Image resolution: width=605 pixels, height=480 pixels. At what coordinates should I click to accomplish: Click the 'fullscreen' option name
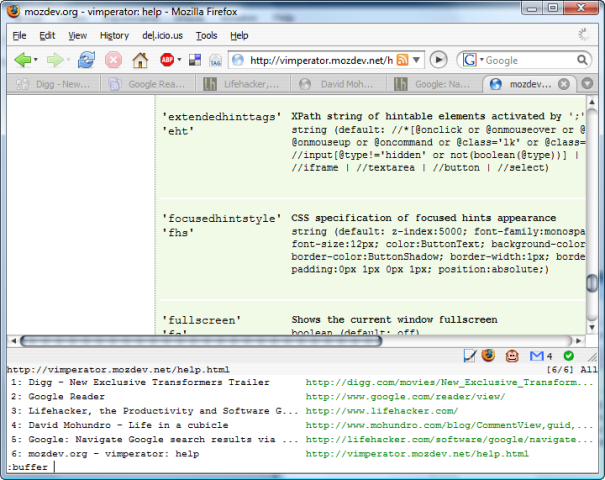201,320
